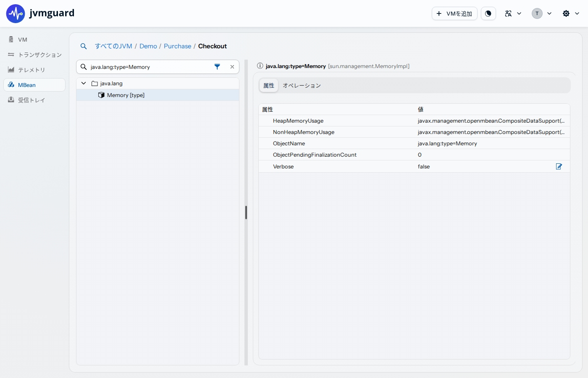Click the Checkout breadcrumb entry
Screen dimensions: 588x378
coord(213,46)
